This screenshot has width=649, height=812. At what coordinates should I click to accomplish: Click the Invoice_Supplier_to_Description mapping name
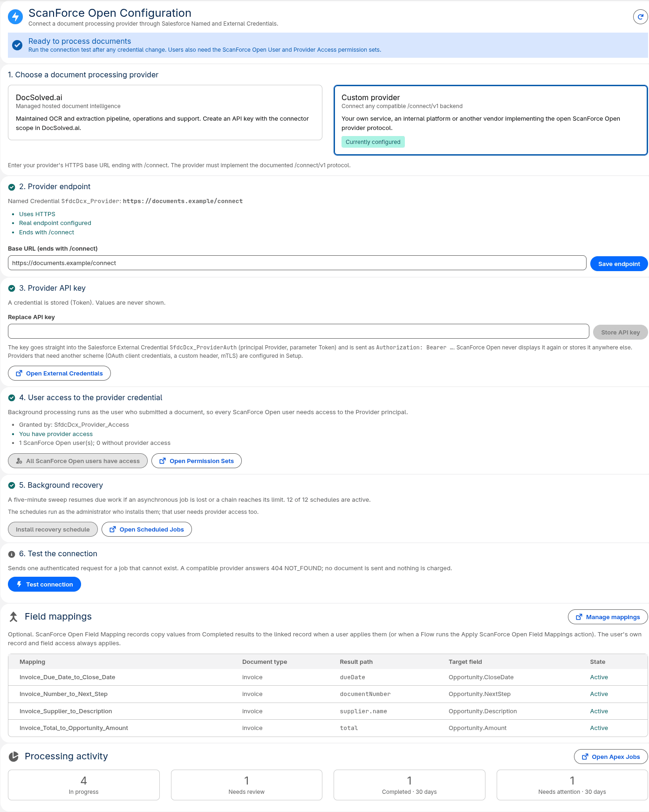66,711
